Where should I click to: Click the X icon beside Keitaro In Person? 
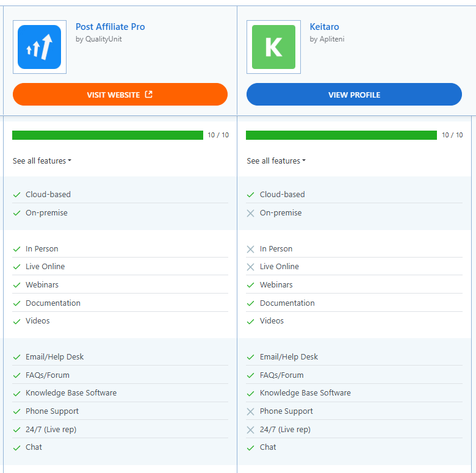(x=250, y=249)
